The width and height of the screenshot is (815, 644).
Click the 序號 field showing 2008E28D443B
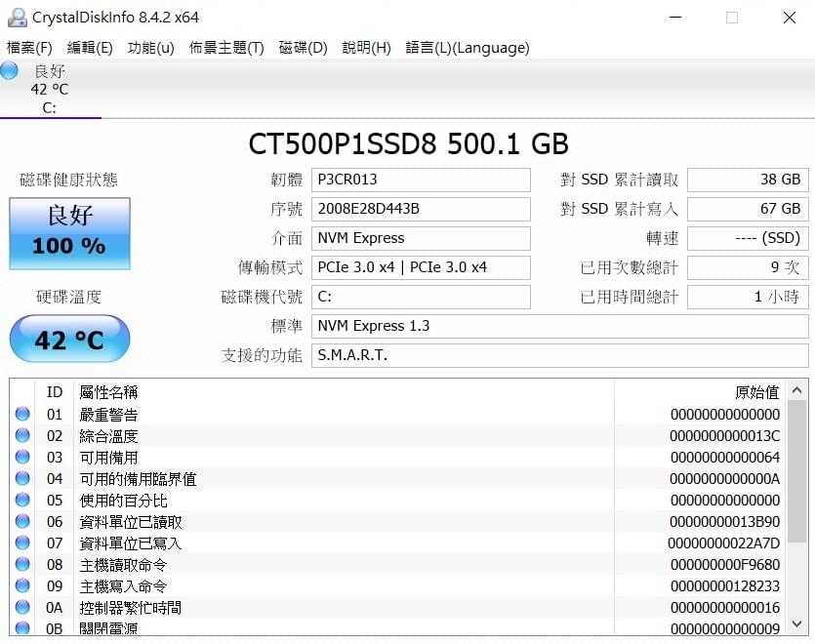tap(421, 209)
